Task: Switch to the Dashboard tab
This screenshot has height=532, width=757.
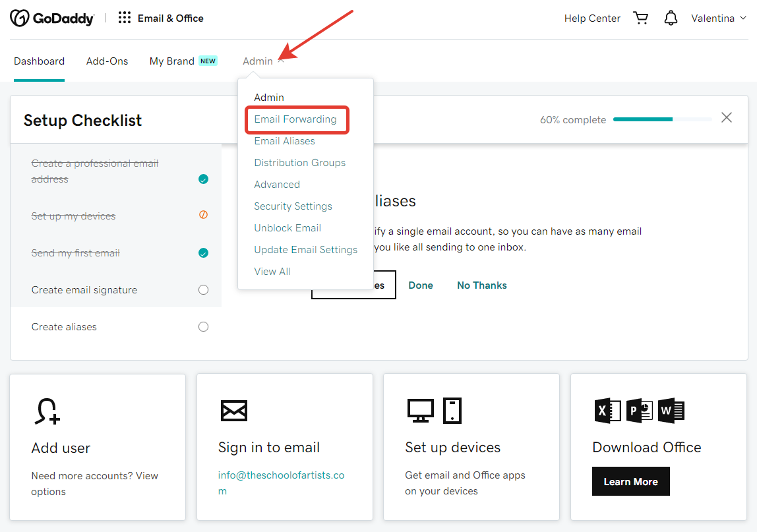Action: click(39, 61)
